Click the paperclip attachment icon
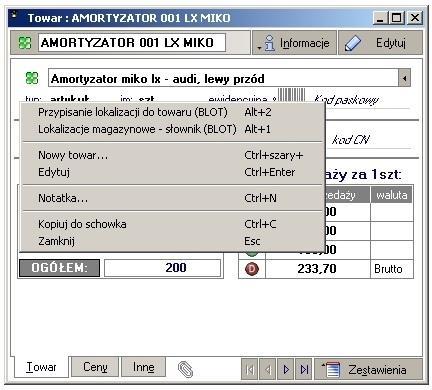This screenshot has height=390, width=432. point(185,369)
